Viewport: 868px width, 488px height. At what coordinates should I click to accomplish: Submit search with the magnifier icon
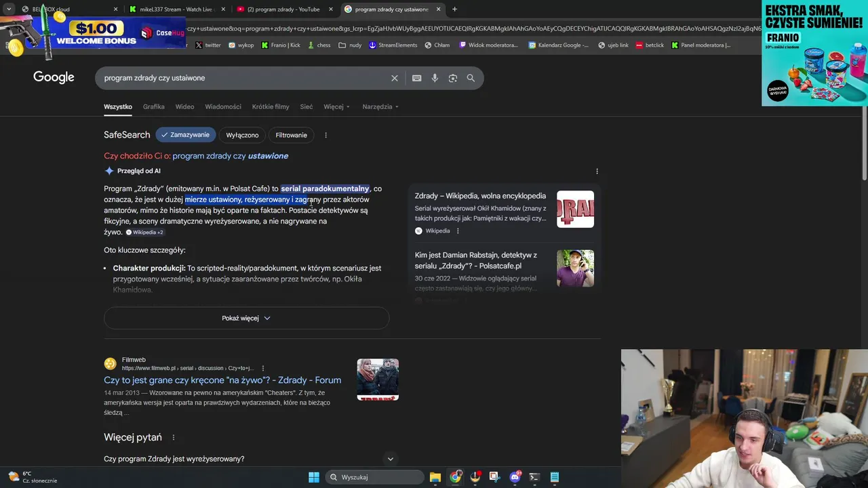pos(471,78)
